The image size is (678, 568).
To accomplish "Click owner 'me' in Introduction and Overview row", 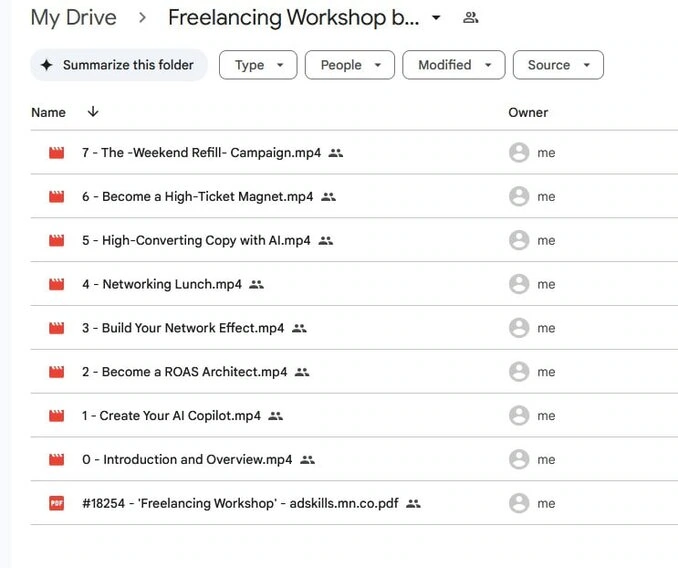I will pyautogui.click(x=546, y=460).
